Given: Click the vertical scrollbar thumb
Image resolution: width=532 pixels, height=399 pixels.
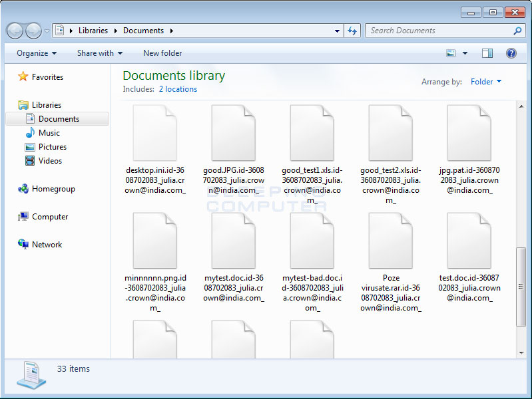Looking at the screenshot, I should tap(521, 287).
